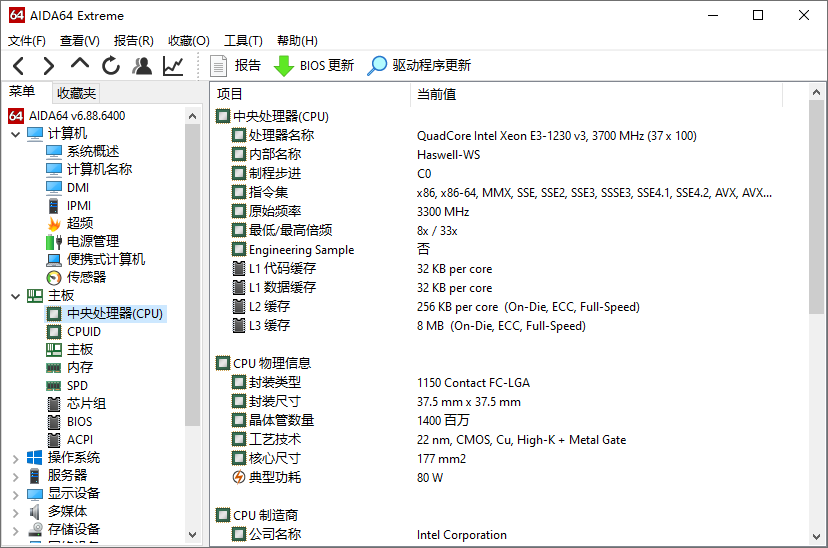Image resolution: width=828 pixels, height=548 pixels.
Task: Go up one level with the up arrow icon
Action: pos(80,64)
